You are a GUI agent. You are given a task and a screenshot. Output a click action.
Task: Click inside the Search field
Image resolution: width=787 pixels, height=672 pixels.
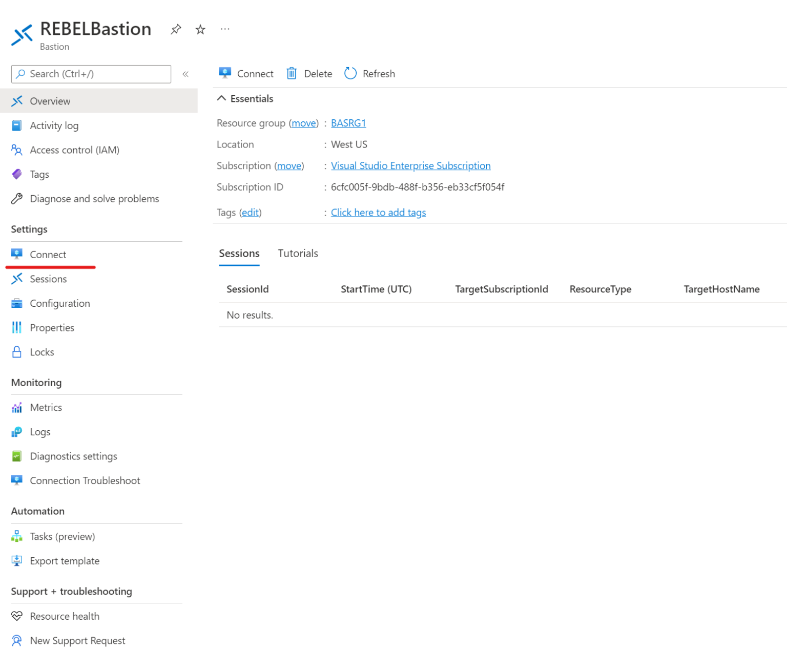pos(90,74)
